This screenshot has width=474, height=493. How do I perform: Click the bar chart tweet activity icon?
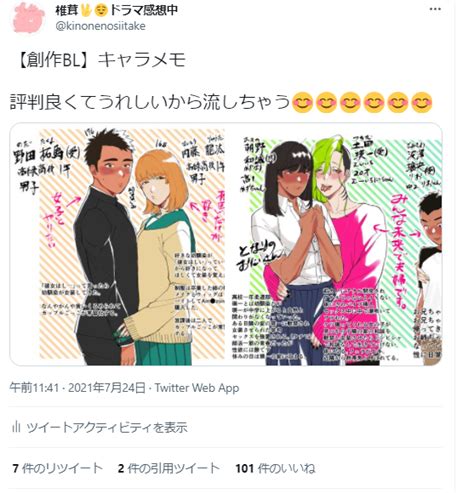tap(16, 427)
